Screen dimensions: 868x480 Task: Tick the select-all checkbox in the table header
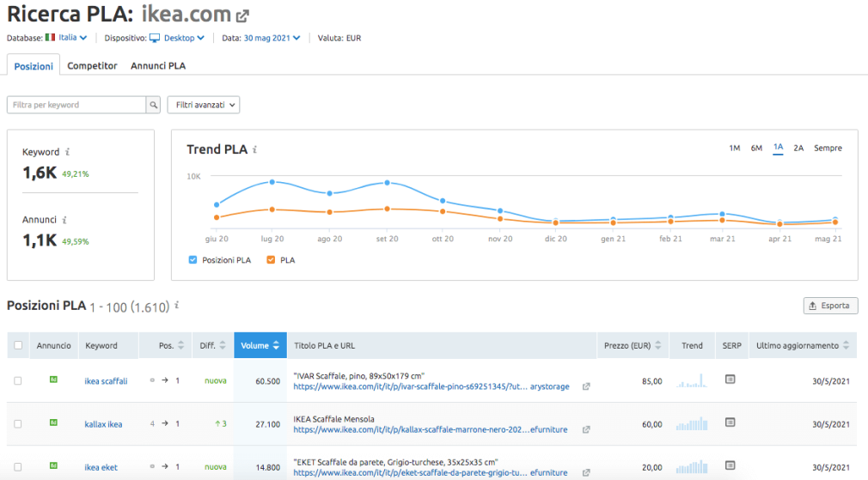(18, 345)
